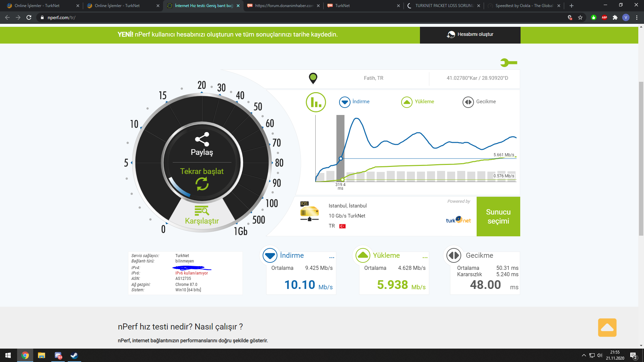
Task: Click 10 Gb/s TurkNet server text
Action: pyautogui.click(x=347, y=216)
